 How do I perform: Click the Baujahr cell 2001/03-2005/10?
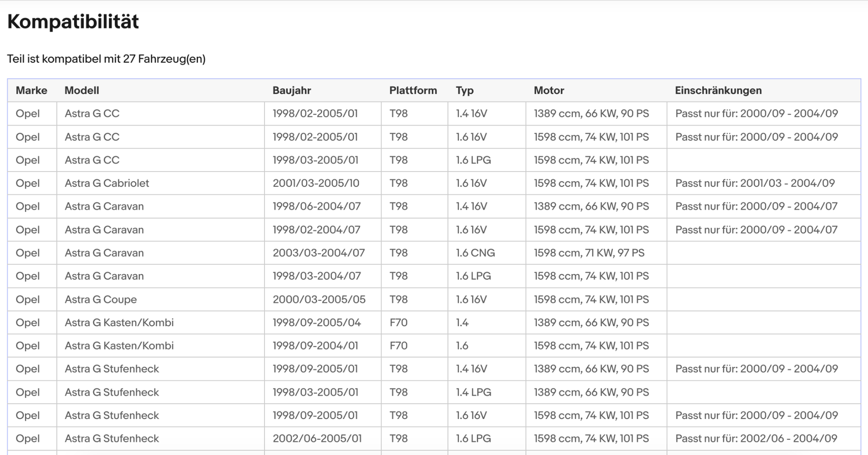point(316,183)
